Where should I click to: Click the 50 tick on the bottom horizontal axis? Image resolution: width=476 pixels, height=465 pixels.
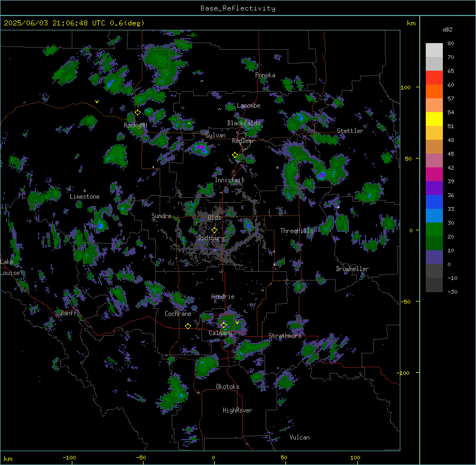[x=284, y=457]
